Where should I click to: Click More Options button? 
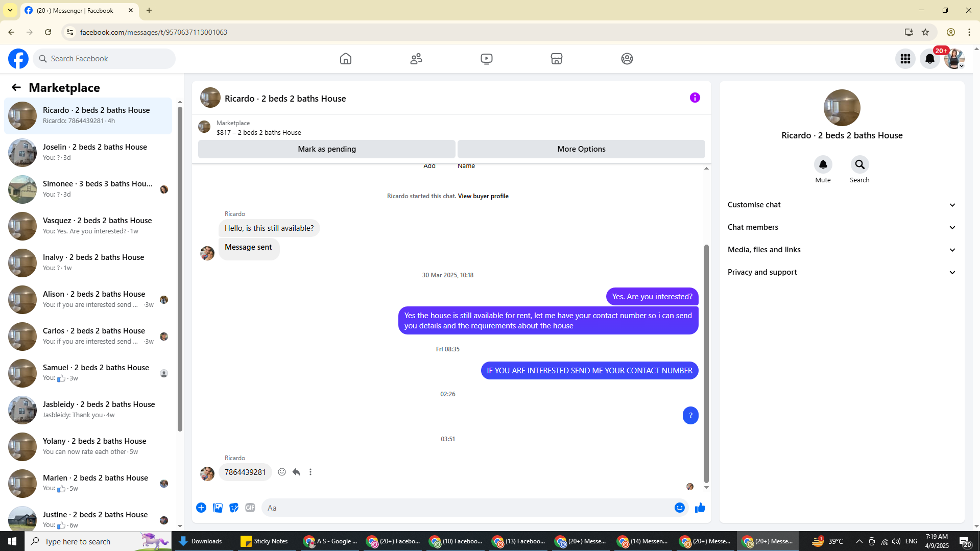581,149
